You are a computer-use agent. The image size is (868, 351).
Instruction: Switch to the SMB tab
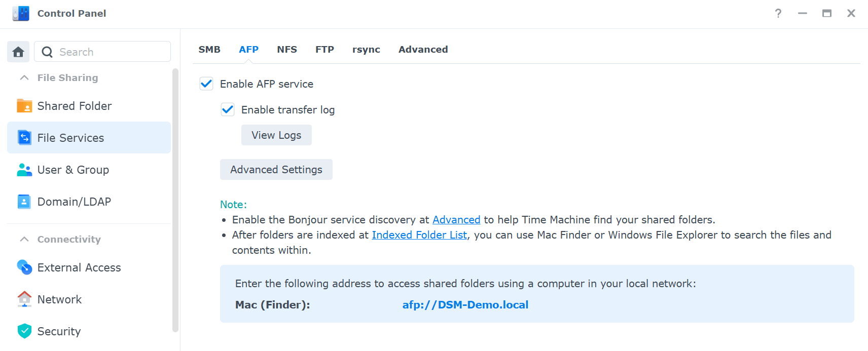(209, 49)
